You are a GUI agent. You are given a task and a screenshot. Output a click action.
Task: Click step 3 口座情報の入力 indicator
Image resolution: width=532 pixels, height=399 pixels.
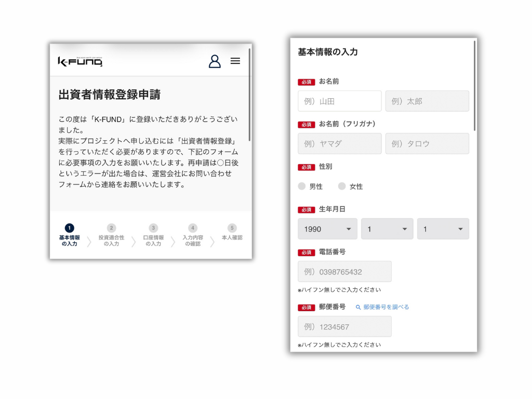point(153,228)
